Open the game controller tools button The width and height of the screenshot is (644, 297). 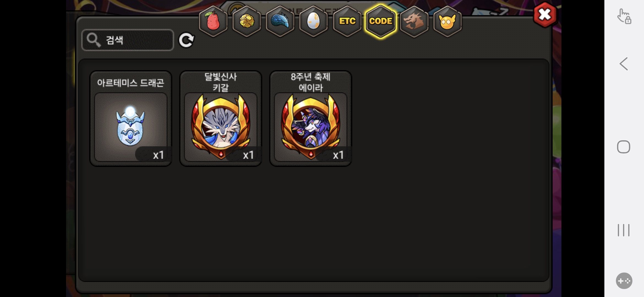(624, 281)
